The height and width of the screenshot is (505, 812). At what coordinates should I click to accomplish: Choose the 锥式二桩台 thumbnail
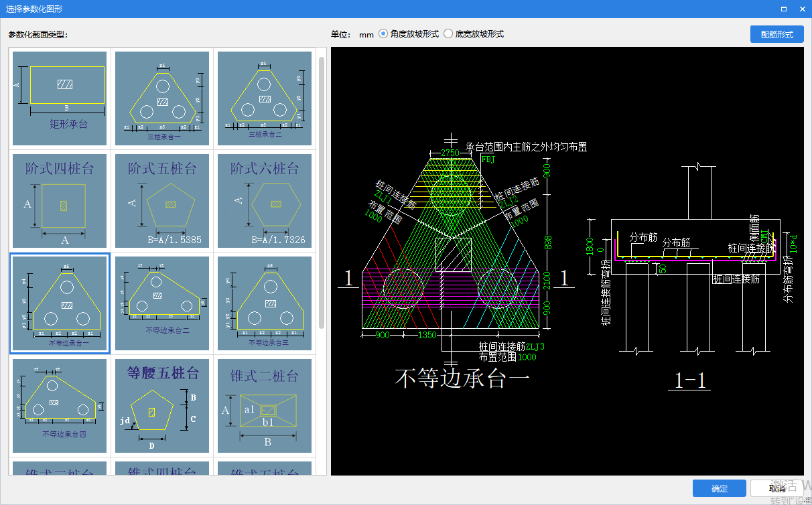[x=265, y=406]
